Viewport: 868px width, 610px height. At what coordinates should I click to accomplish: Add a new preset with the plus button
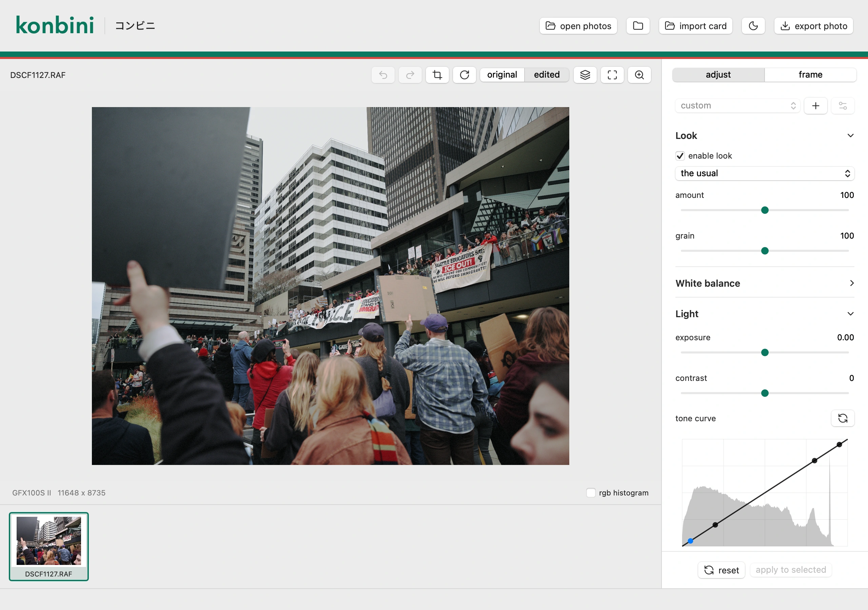click(x=816, y=105)
